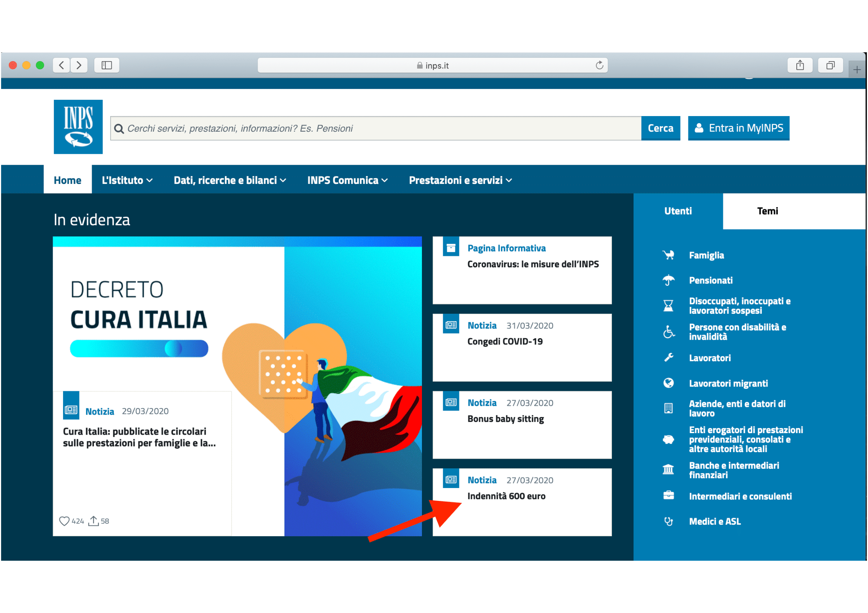
Task: Open a new tab with plus icon
Action: coord(856,69)
